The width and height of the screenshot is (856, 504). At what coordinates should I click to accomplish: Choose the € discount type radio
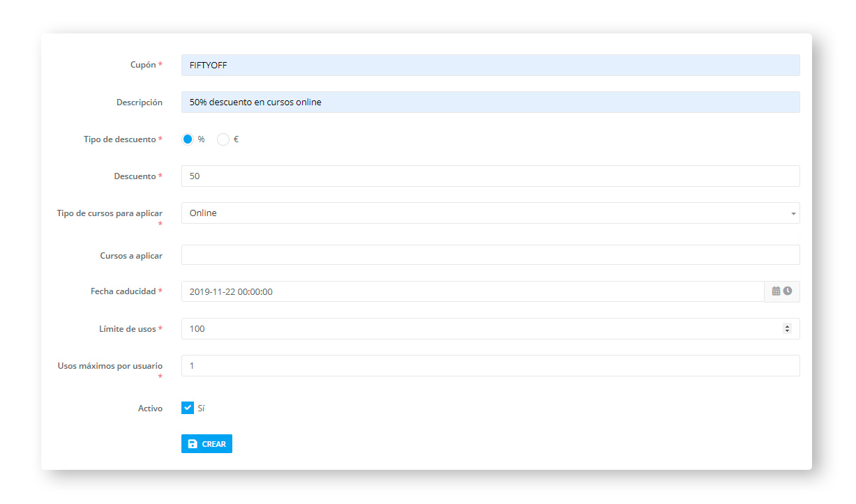tap(223, 139)
